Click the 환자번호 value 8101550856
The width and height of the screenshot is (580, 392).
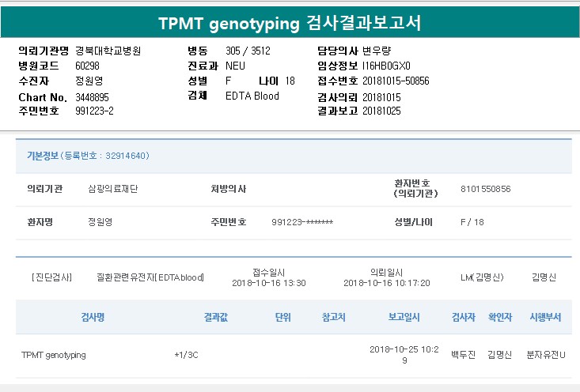coord(485,190)
